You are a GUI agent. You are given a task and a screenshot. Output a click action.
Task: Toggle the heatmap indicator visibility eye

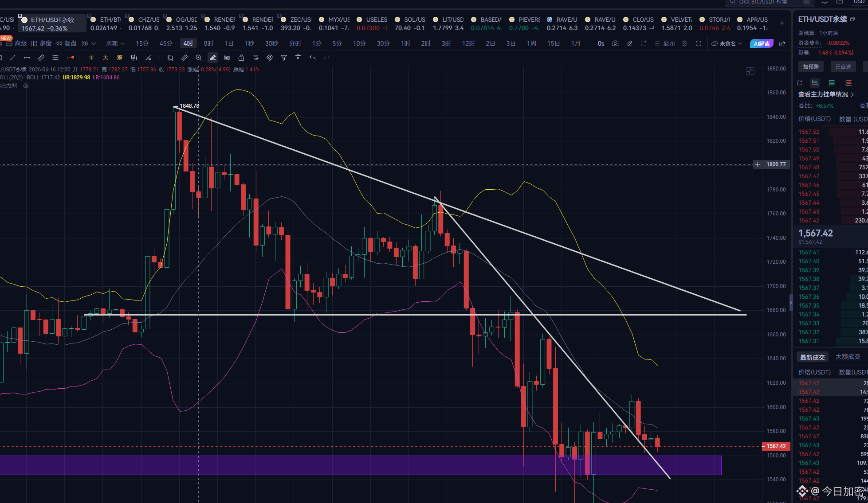[26, 86]
